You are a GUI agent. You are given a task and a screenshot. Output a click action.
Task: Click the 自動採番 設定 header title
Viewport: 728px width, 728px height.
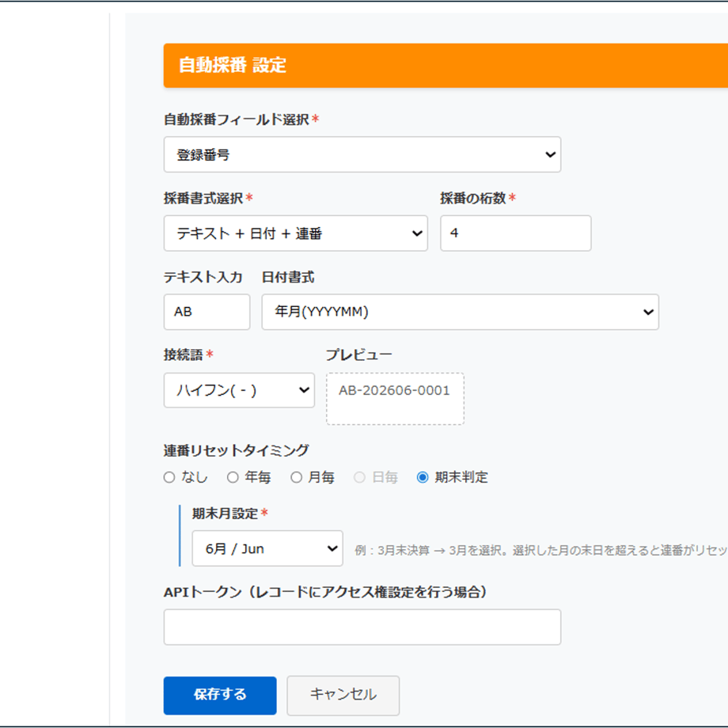[233, 65]
